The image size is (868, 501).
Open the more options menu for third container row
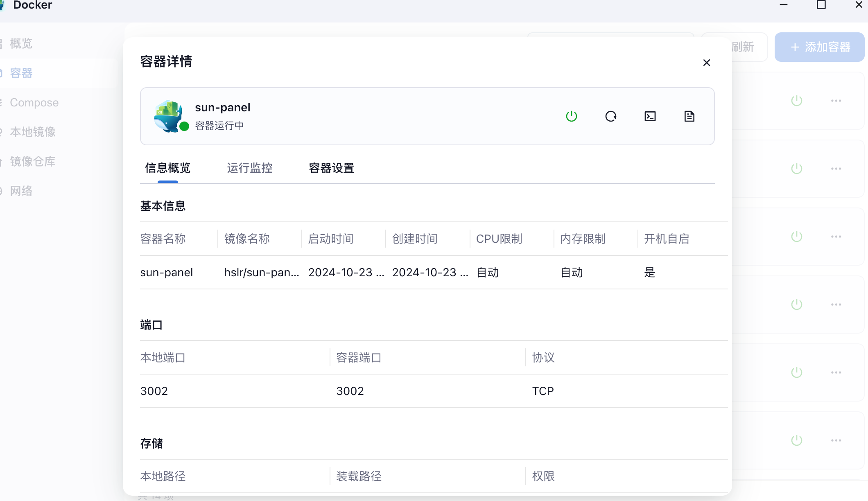coord(836,237)
